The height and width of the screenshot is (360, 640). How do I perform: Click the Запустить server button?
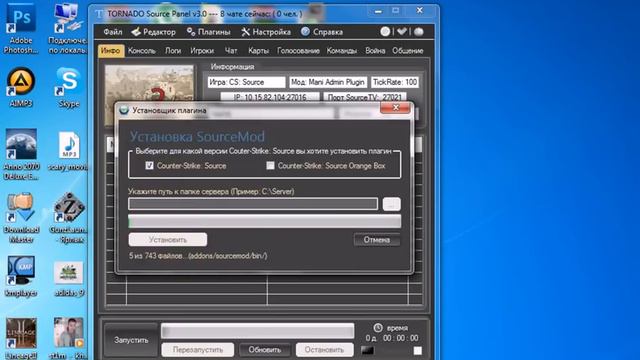pos(131,340)
